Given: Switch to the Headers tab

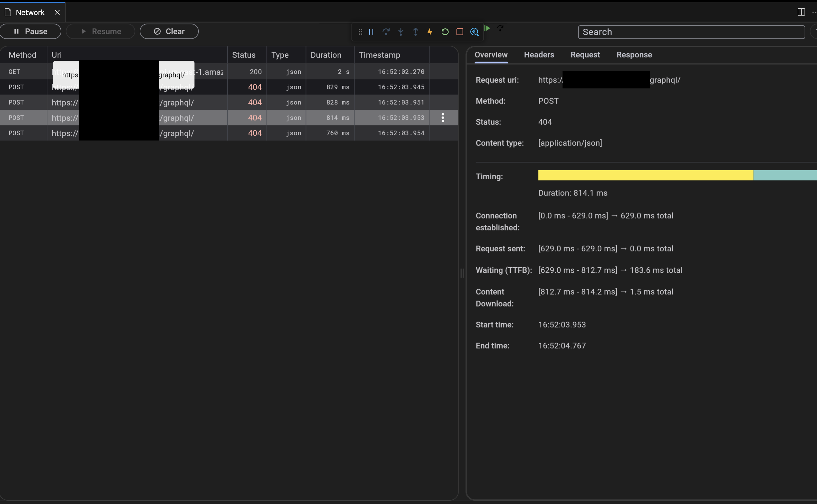Looking at the screenshot, I should (x=539, y=55).
